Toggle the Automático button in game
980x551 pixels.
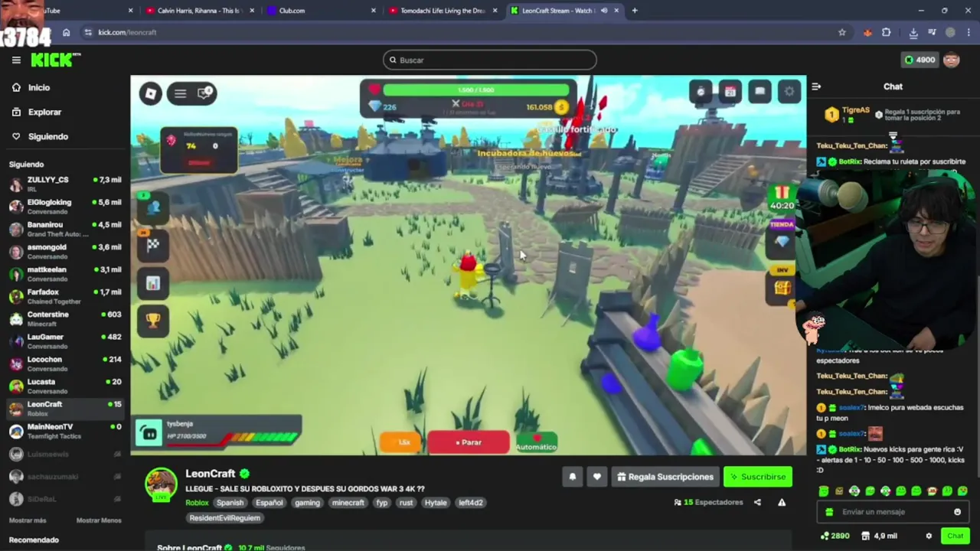pyautogui.click(x=536, y=443)
